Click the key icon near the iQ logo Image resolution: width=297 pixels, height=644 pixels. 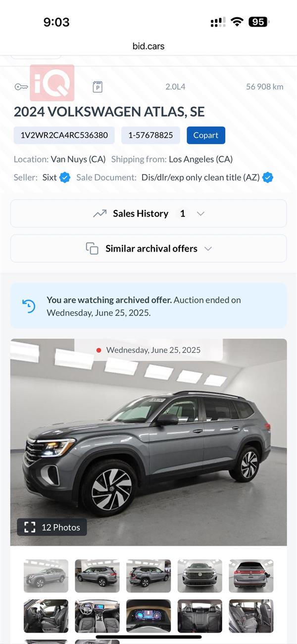coord(20,86)
